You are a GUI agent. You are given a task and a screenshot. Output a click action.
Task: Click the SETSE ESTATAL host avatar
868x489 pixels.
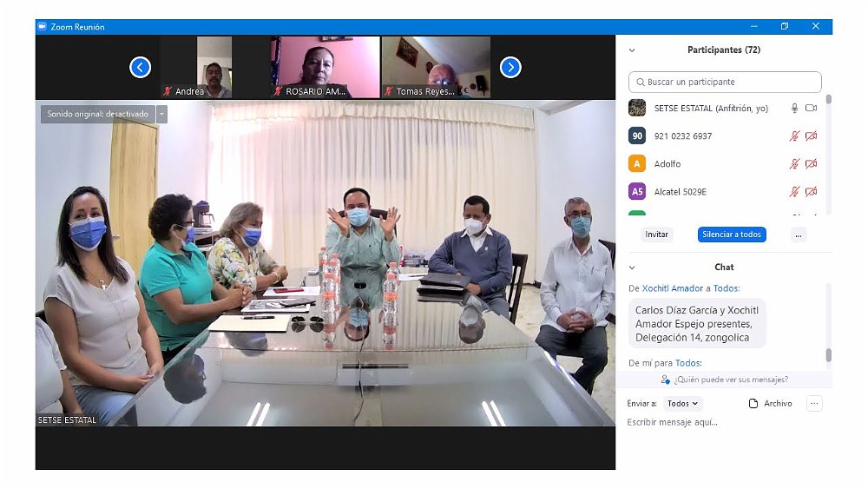(x=637, y=108)
